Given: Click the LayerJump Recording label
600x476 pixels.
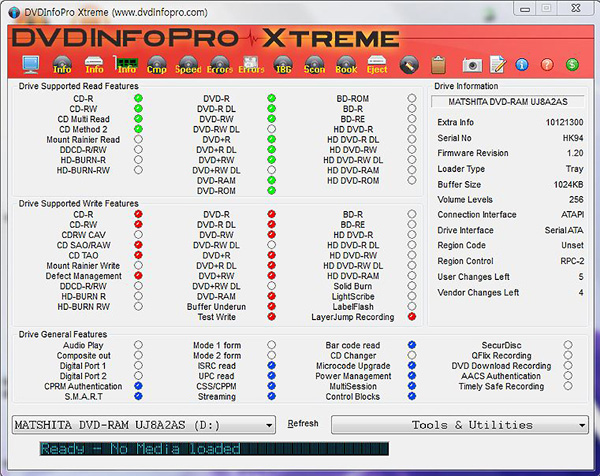Looking at the screenshot, I should click(352, 317).
